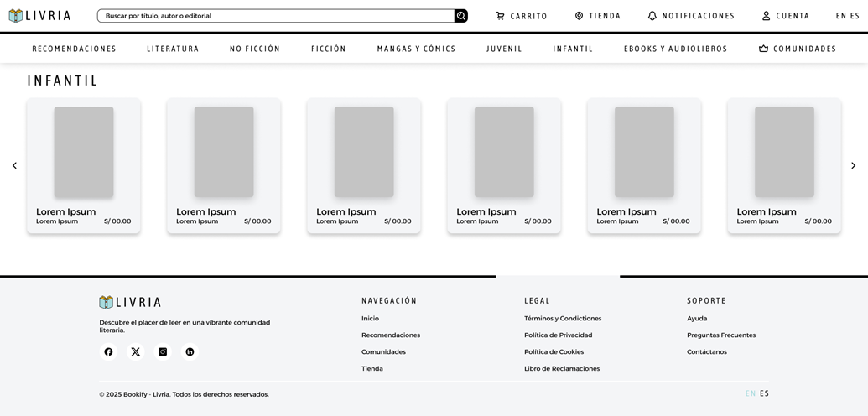
Task: Click the footer Inicio link
Action: [x=371, y=319]
